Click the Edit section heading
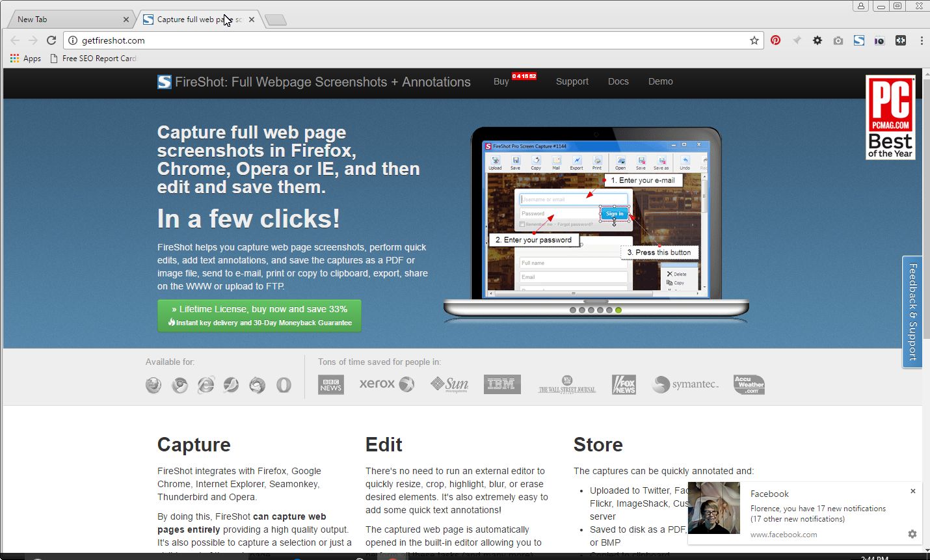Viewport: 930px width, 560px height. tap(384, 445)
